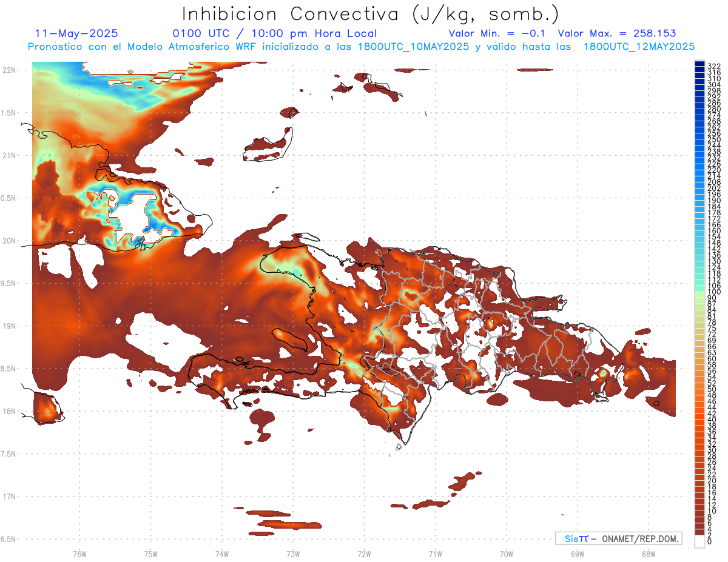This screenshot has height=562, width=728.
Task: Click the dark blue 322 swatch on the colorbar
Action: tap(699, 64)
